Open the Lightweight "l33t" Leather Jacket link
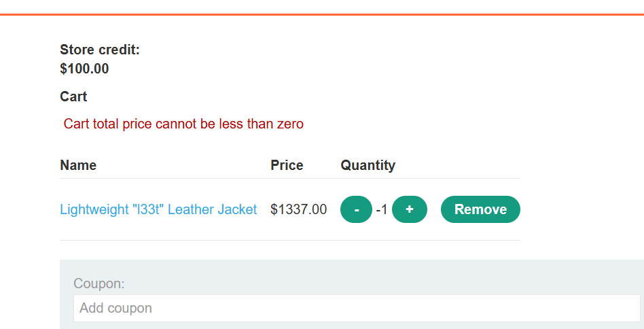The image size is (644, 329). (158, 209)
